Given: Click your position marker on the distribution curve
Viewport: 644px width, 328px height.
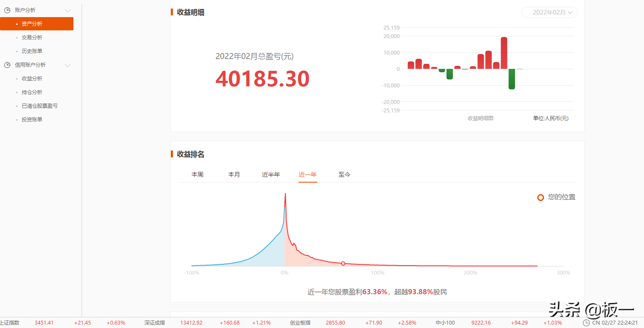Looking at the screenshot, I should point(343,263).
